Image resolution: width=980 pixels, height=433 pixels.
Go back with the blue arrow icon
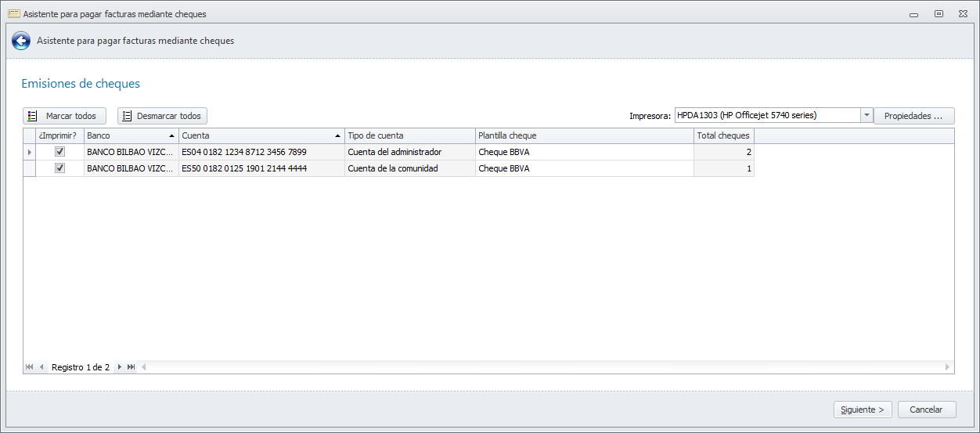tap(21, 41)
